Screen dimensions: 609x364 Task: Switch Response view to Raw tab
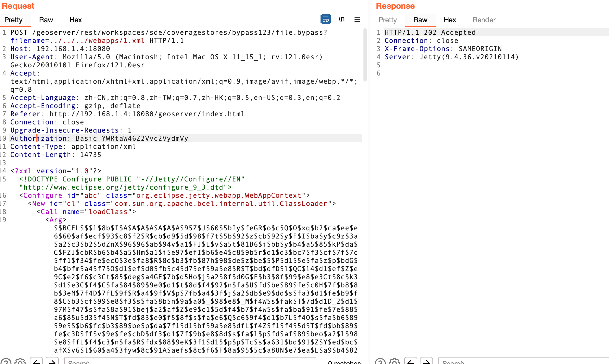click(420, 20)
